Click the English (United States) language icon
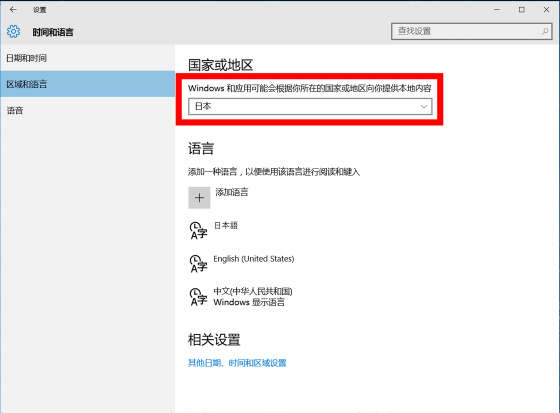The width and height of the screenshot is (560, 413). tap(198, 264)
